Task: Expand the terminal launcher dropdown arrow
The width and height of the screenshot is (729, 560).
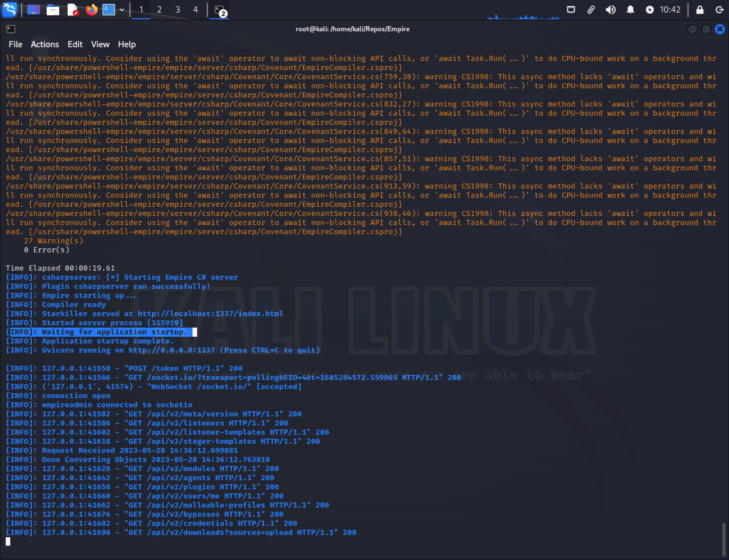Action: [x=122, y=10]
